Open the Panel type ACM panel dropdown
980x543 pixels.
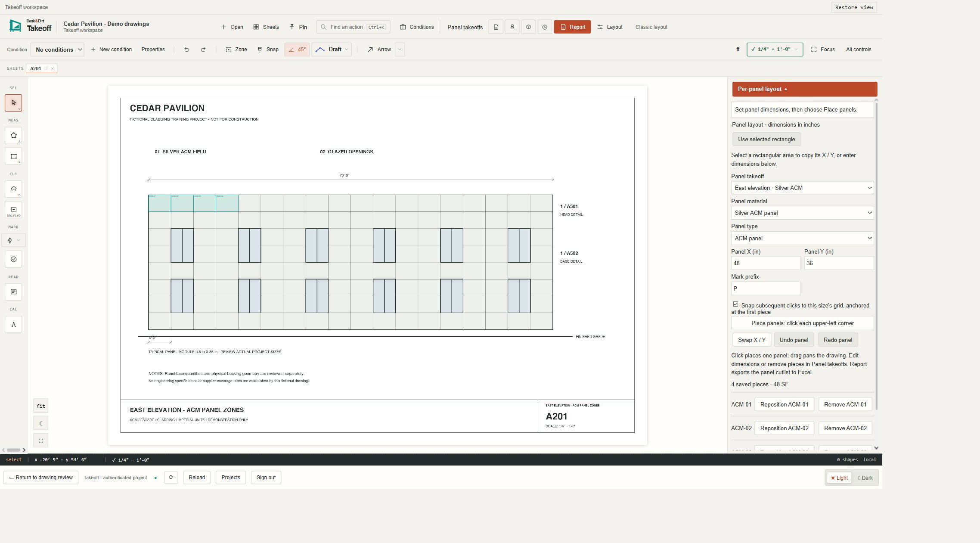pos(803,238)
